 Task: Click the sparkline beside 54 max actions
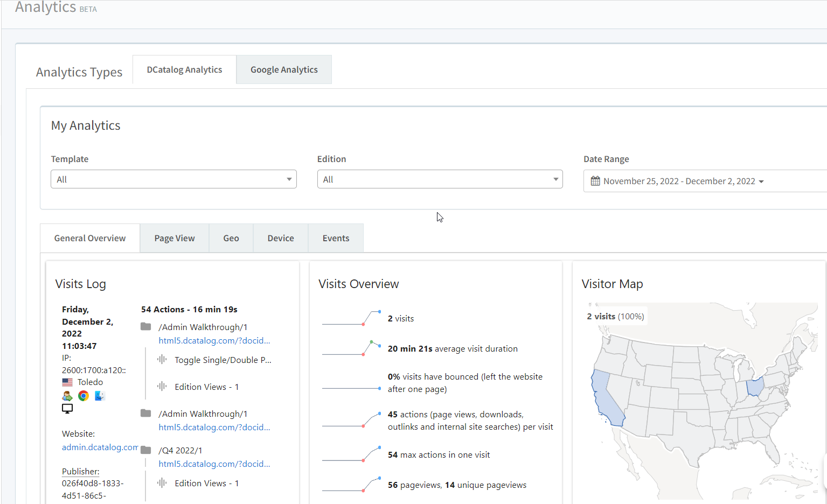tap(351, 454)
